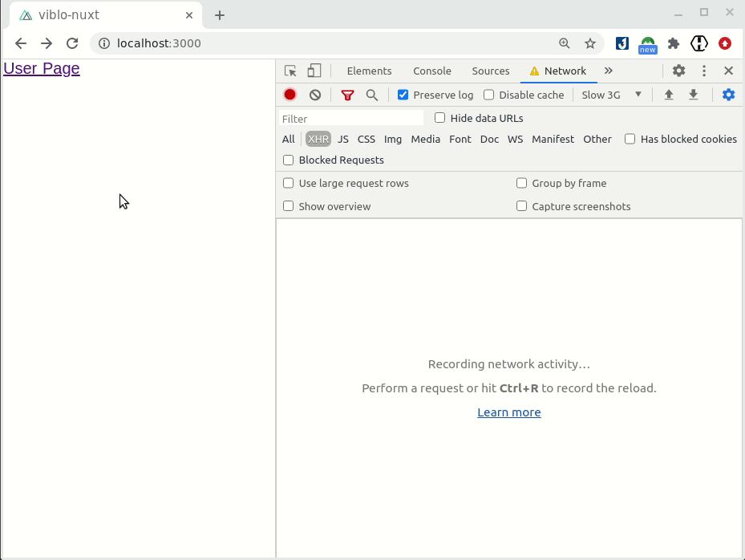Filter requests by JS
This screenshot has height=560, width=745.
tap(343, 140)
